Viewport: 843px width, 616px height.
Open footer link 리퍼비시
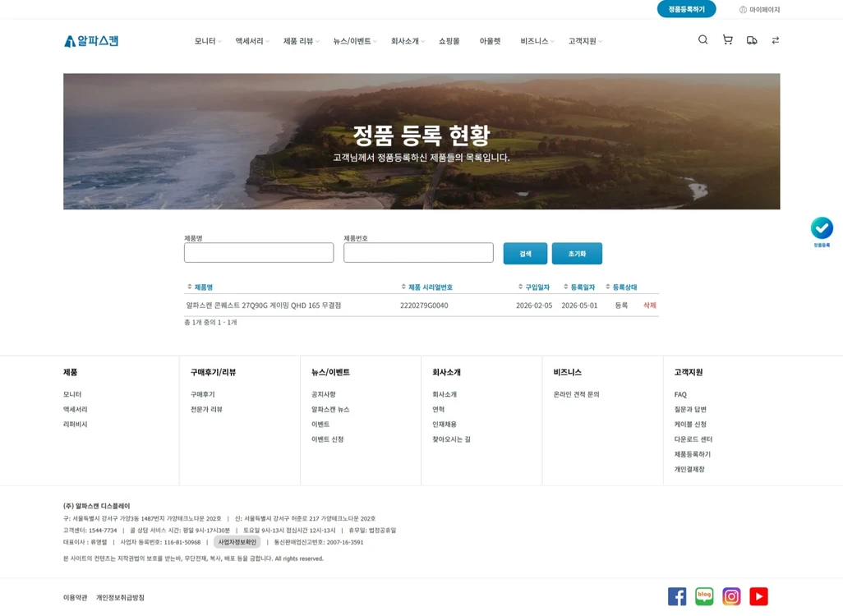(76, 425)
